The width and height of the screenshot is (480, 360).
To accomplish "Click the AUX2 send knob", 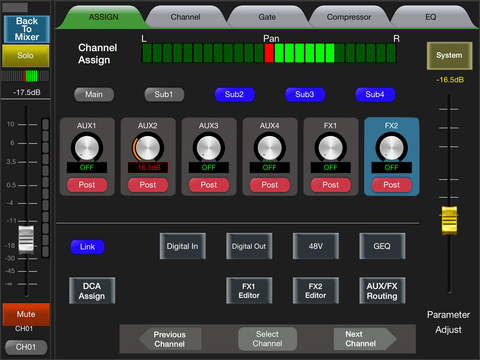I will (x=148, y=148).
